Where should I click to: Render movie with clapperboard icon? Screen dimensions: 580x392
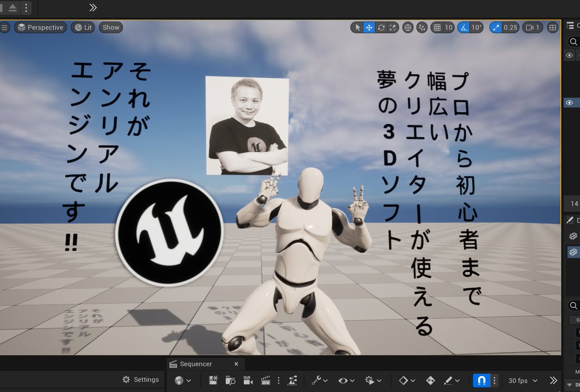click(x=265, y=380)
